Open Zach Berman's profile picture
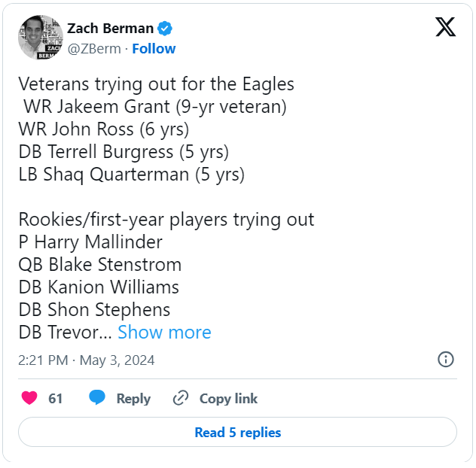The image size is (476, 468). tap(41, 38)
